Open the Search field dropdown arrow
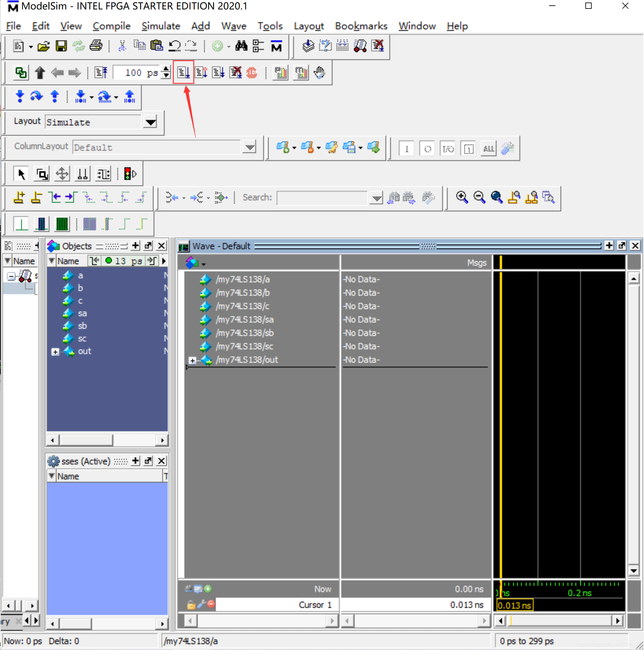The image size is (644, 650). coord(376,197)
